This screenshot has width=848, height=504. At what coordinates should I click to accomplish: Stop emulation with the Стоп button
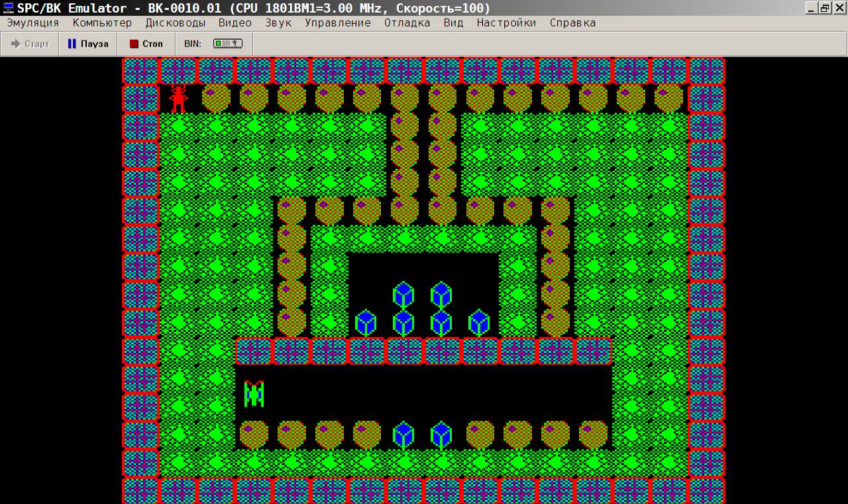[146, 44]
